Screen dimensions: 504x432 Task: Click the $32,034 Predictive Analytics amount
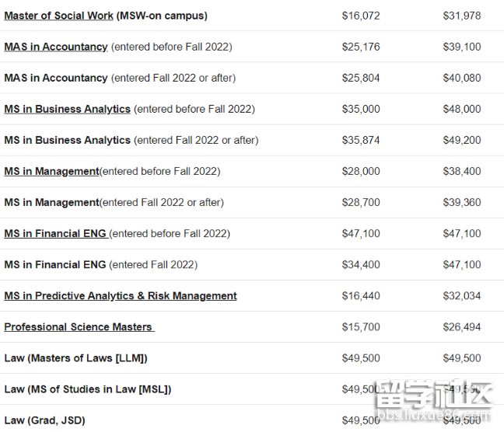click(461, 296)
